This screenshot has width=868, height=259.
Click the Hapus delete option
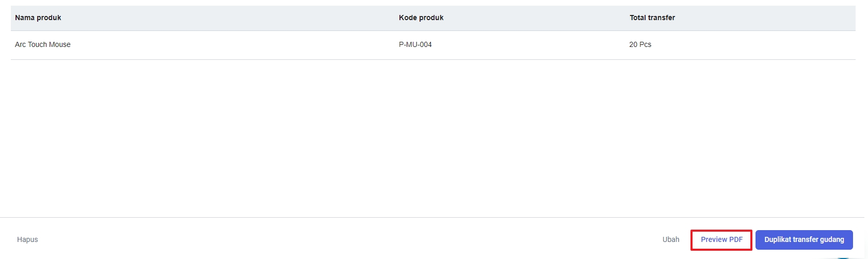[27, 239]
